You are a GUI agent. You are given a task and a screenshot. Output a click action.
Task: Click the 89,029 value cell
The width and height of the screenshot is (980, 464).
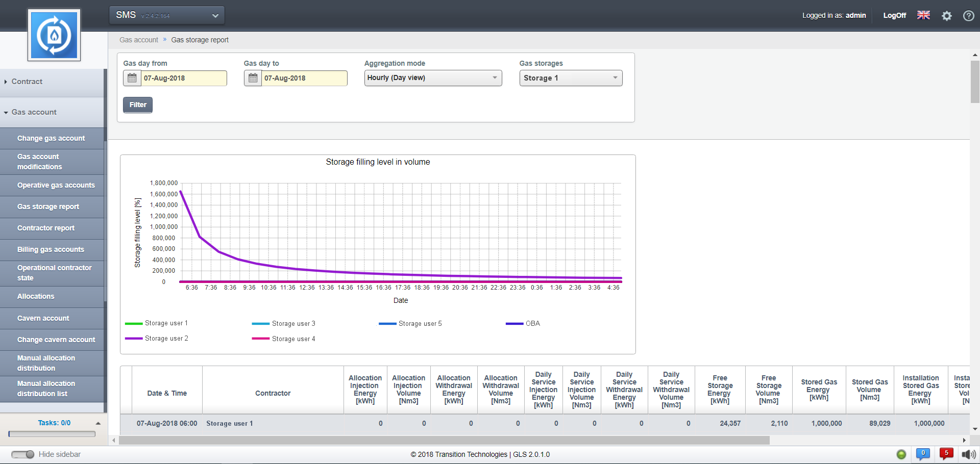click(x=870, y=423)
